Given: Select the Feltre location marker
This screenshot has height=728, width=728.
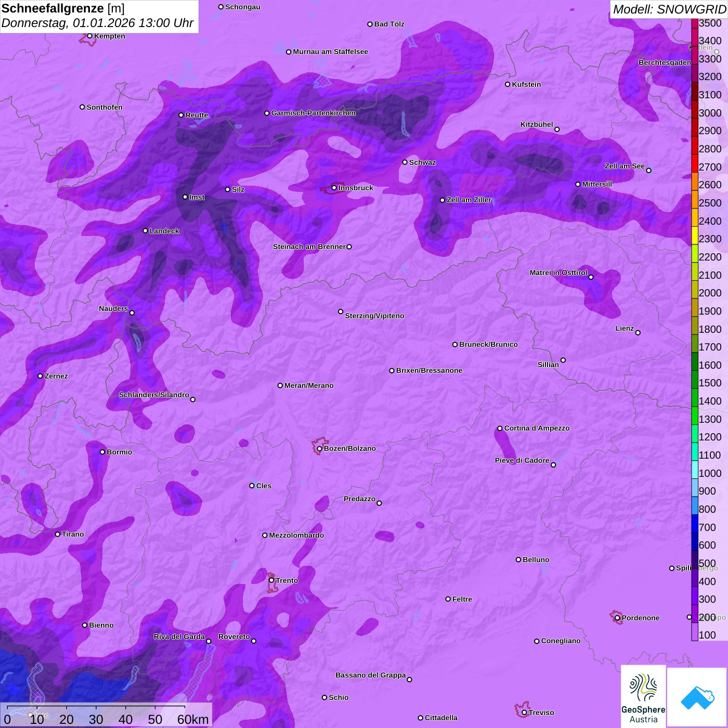Looking at the screenshot, I should tap(448, 599).
